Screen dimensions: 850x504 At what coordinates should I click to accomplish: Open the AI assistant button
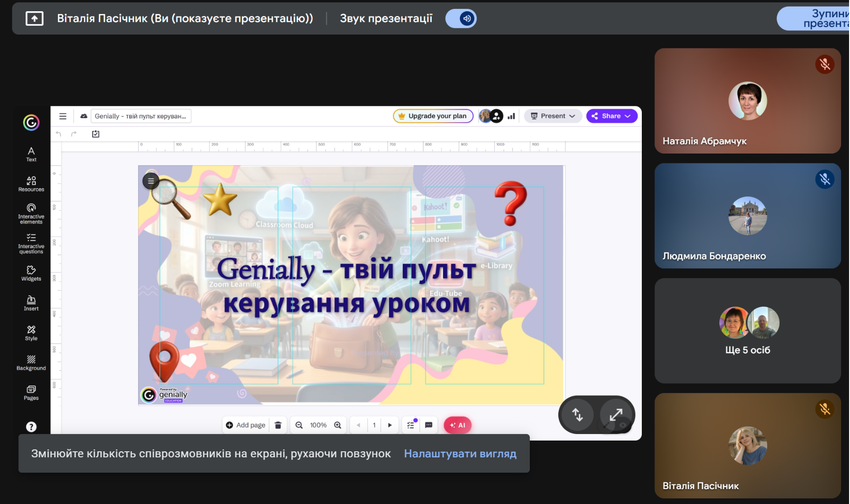(x=457, y=425)
